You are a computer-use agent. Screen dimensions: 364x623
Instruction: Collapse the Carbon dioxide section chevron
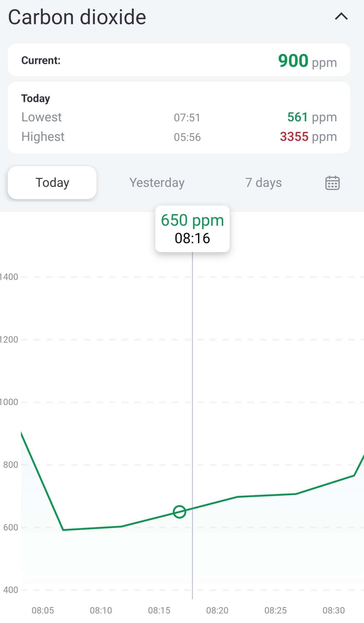(341, 17)
